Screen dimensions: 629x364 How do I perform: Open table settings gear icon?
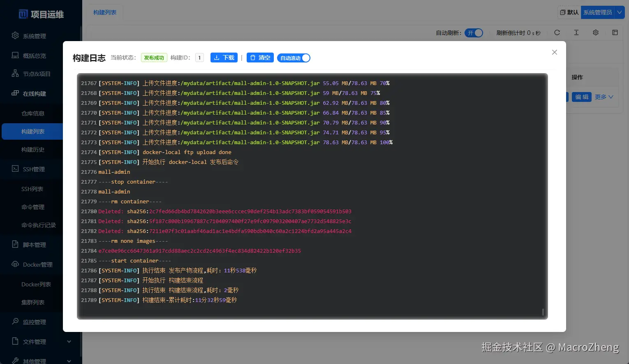[x=596, y=32]
